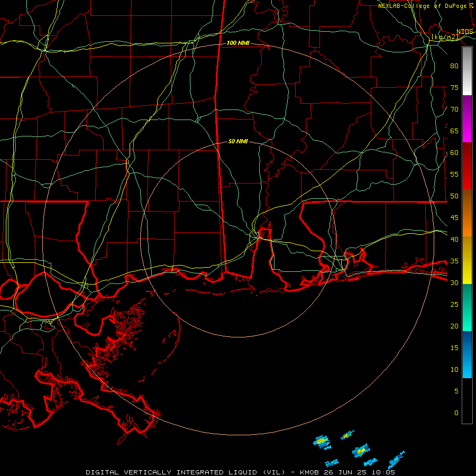The image size is (476, 476).
Task: Click the 75 value on the VIL scale
Action: pos(454,88)
